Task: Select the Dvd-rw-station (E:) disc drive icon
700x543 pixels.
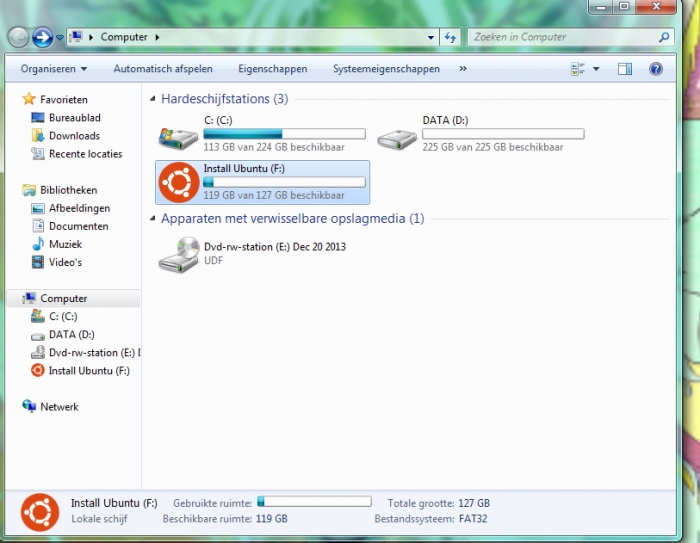Action: point(179,254)
